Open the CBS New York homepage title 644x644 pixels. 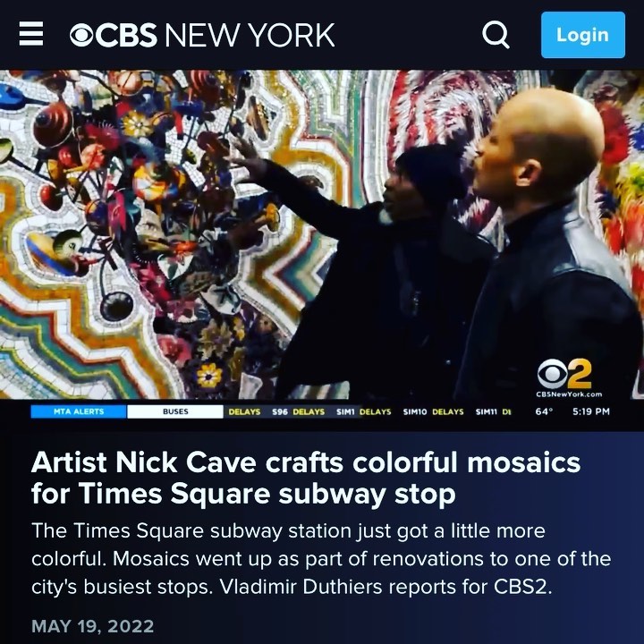tap(202, 35)
